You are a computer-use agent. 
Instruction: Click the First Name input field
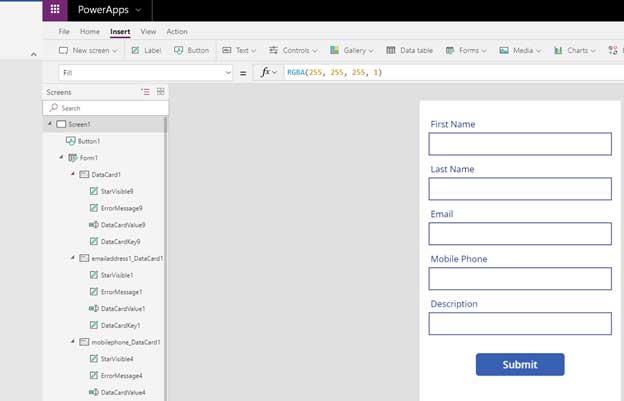tap(519, 144)
